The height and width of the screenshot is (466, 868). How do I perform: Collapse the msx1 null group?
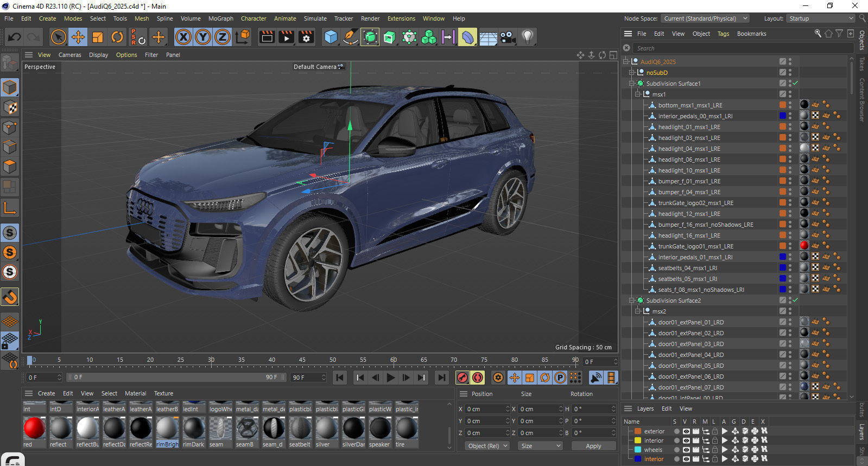638,94
